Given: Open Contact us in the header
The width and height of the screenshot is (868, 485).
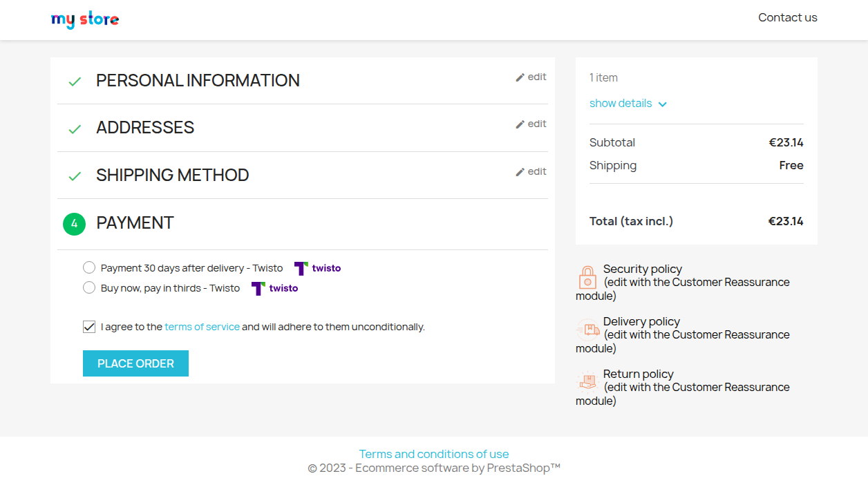Looking at the screenshot, I should click(x=787, y=18).
